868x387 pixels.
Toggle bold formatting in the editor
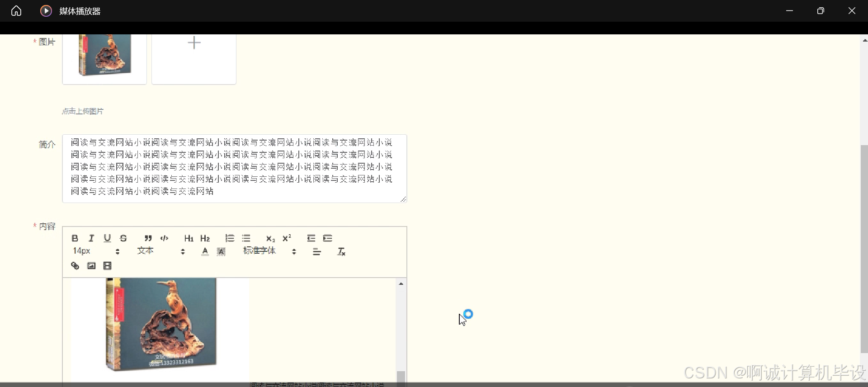[75, 238]
